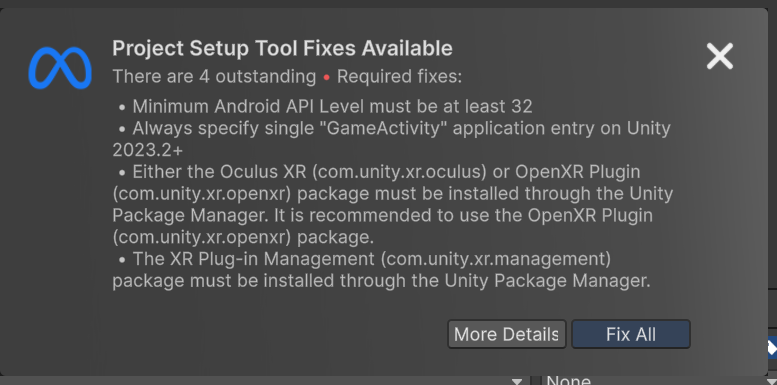Screen dimensions: 777x385
Task: Click the blue tag icon behind the dialog
Action: 772,348
